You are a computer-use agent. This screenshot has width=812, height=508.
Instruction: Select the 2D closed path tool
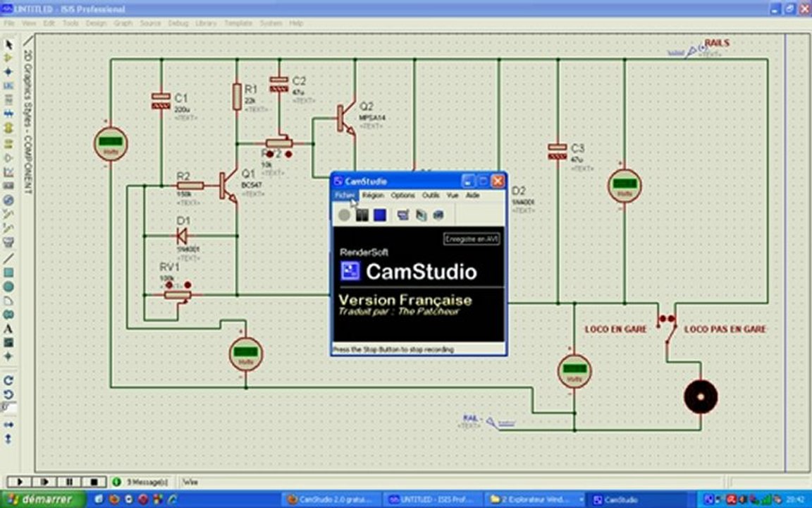tap(8, 314)
